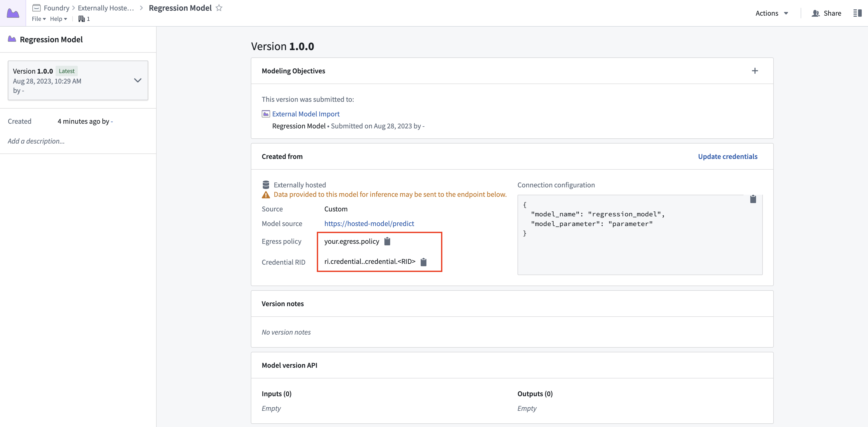868x427 pixels.
Task: Click the Externally hosted database icon
Action: click(266, 185)
